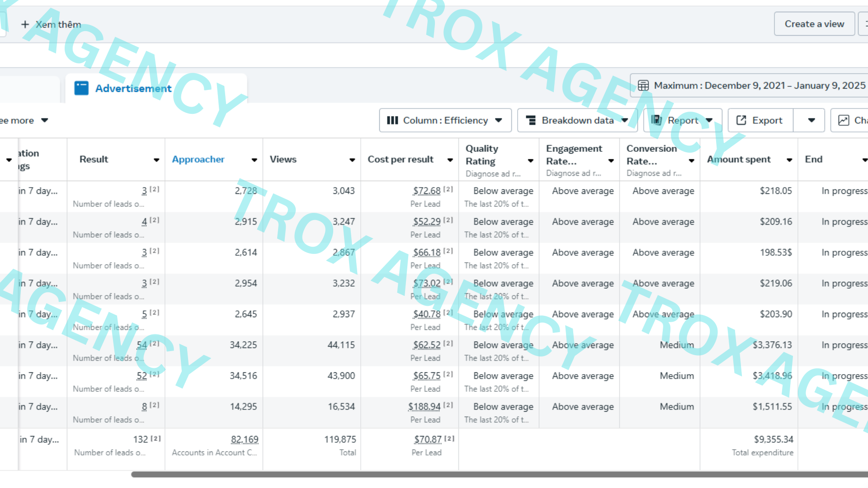868x488 pixels.
Task: Click the Amount spent cell $1,511.55
Action: 772,406
